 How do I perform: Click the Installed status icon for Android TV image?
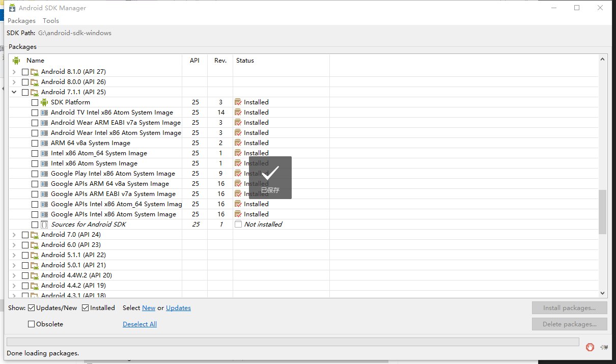click(238, 113)
